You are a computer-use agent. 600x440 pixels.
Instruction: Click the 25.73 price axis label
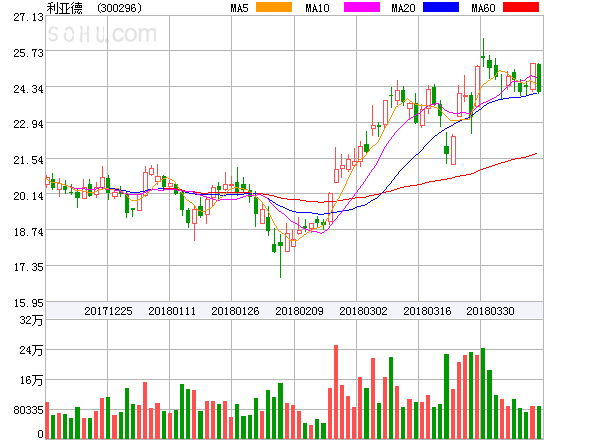(x=28, y=53)
